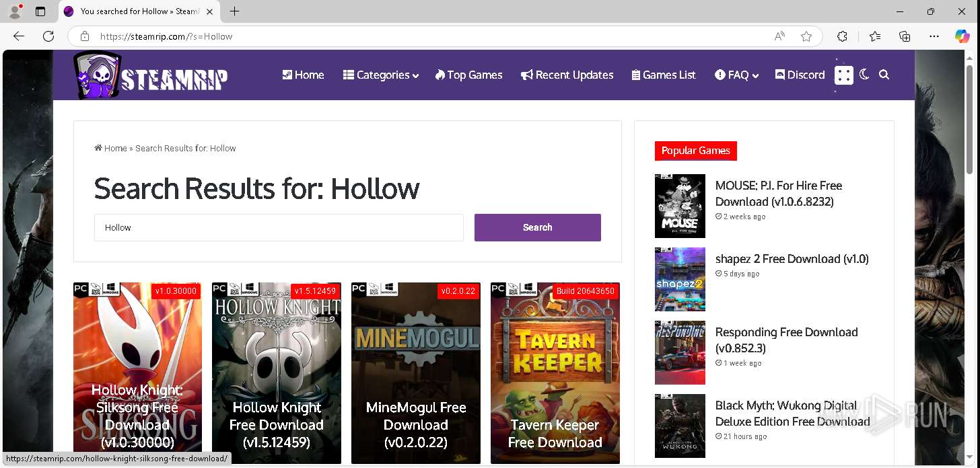The height and width of the screenshot is (468, 980).
Task: Open Hollow Knight: Silksong Free Download card
Action: click(x=137, y=373)
